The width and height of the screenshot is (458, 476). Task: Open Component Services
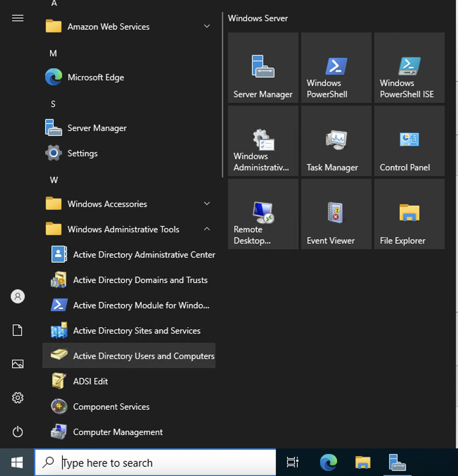[129, 407]
